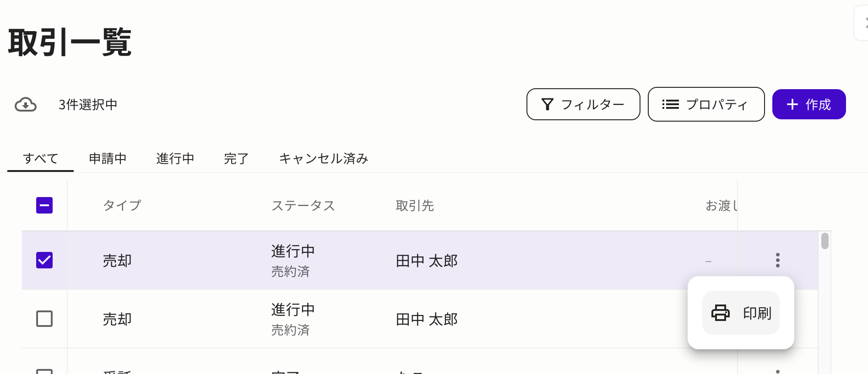Click the funnel icon on フィルター
The height and width of the screenshot is (374, 868).
coord(548,104)
